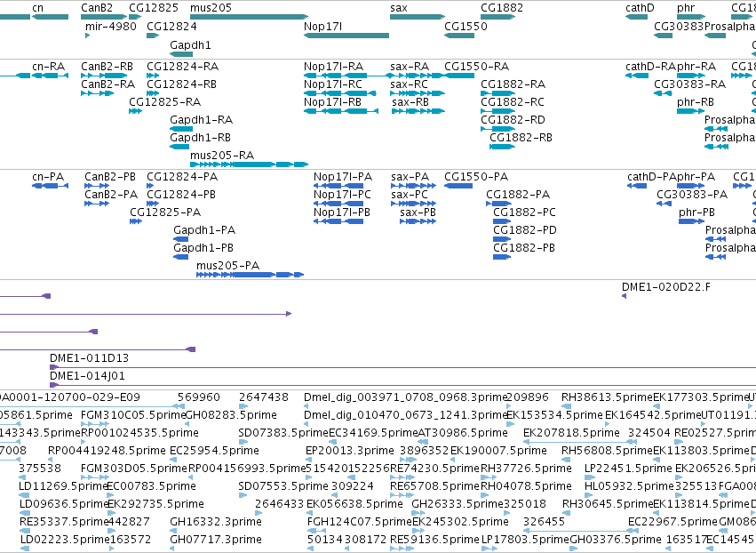Viewport: 756px width, 553px height.
Task: Click protein Gapdh1-PA label
Action: [204, 229]
